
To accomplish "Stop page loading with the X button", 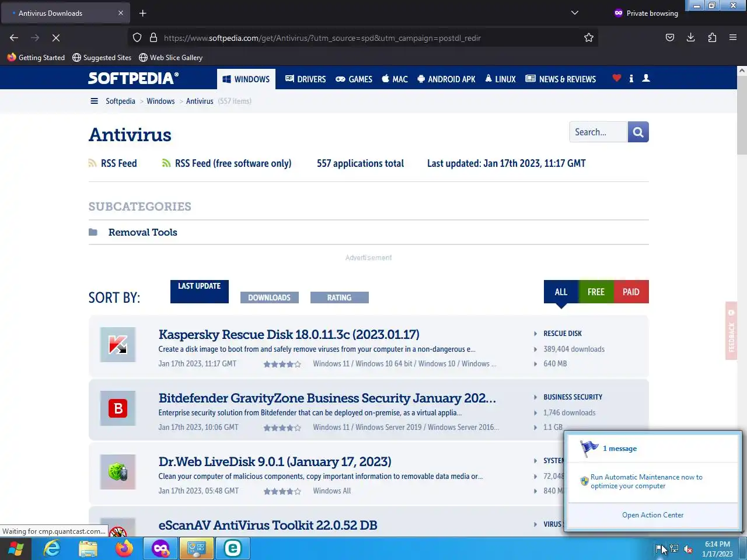I will [x=56, y=37].
